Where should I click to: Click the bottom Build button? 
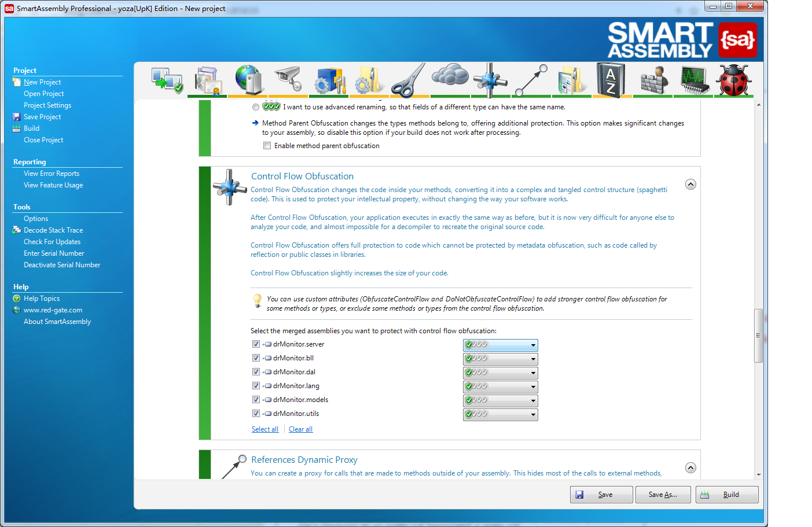tap(727, 495)
